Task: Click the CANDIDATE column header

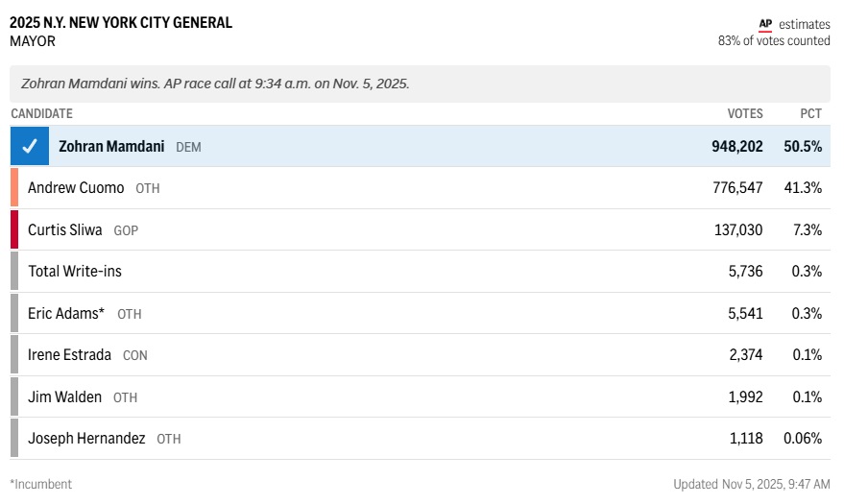Action: click(41, 113)
